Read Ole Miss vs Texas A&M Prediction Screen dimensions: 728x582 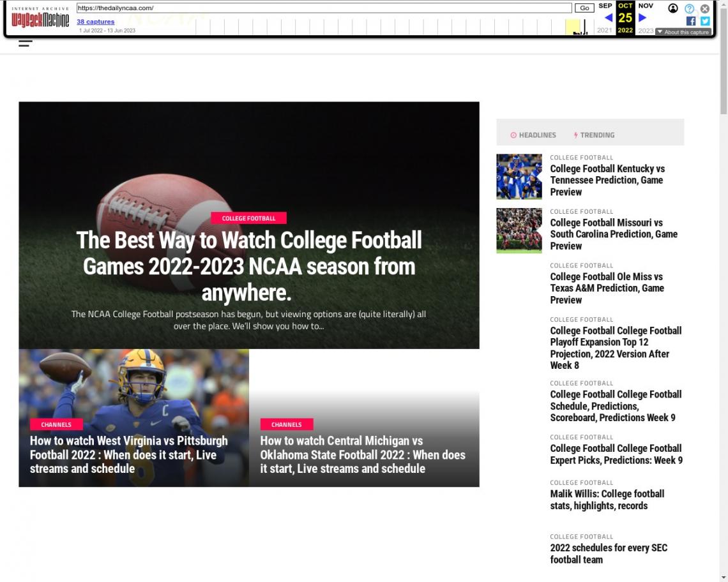pyautogui.click(x=607, y=288)
